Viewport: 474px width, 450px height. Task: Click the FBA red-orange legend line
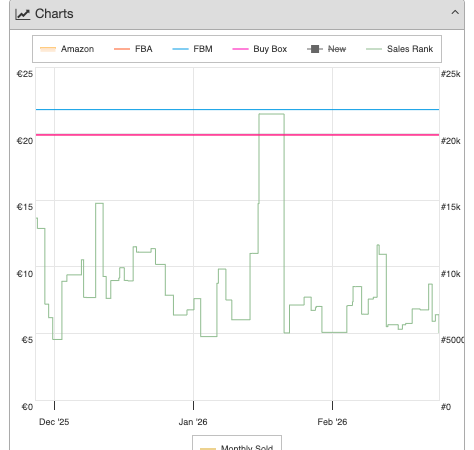pos(122,49)
